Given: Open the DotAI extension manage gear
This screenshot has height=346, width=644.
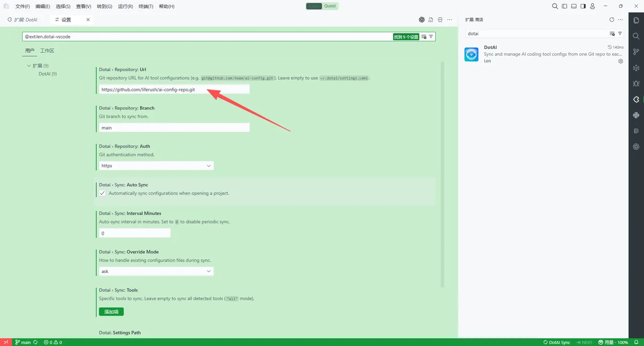Looking at the screenshot, I should pos(621,61).
